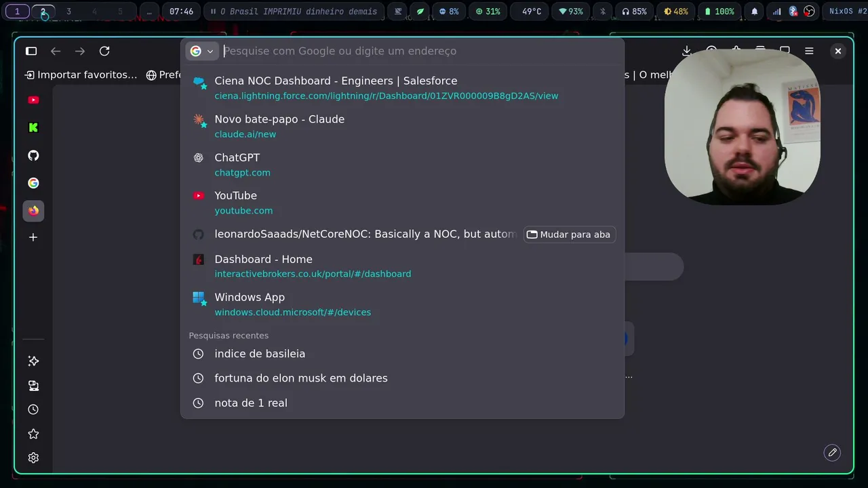Click the 48% brightness widget
This screenshot has height=488, width=868.
click(676, 12)
